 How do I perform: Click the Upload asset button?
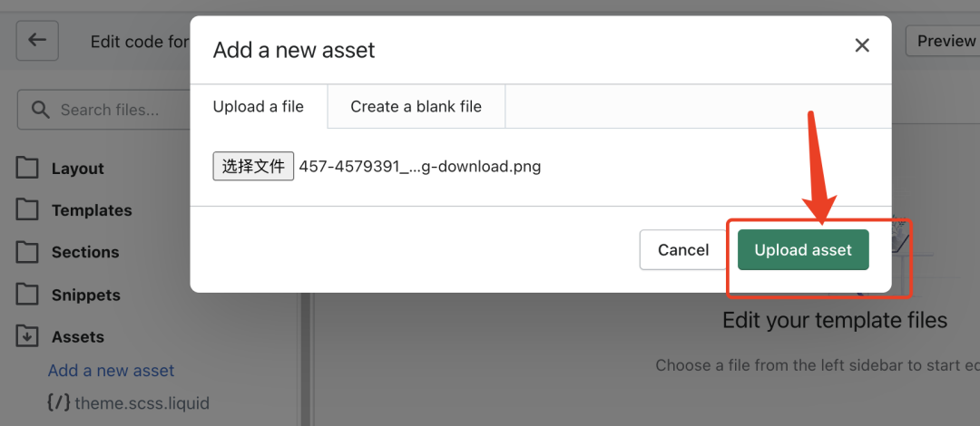pyautogui.click(x=803, y=250)
